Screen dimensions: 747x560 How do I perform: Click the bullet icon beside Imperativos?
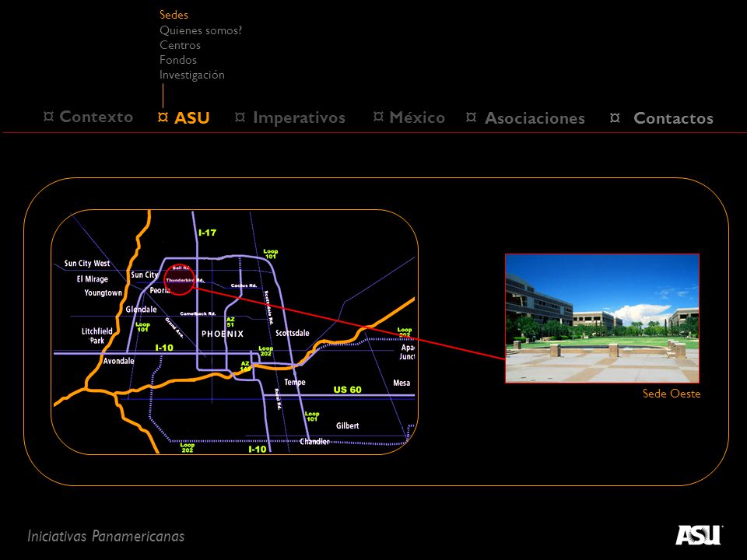pyautogui.click(x=240, y=117)
